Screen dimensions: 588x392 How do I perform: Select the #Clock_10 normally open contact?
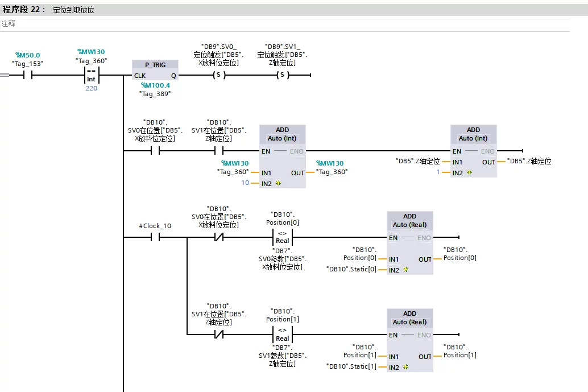tap(155, 237)
